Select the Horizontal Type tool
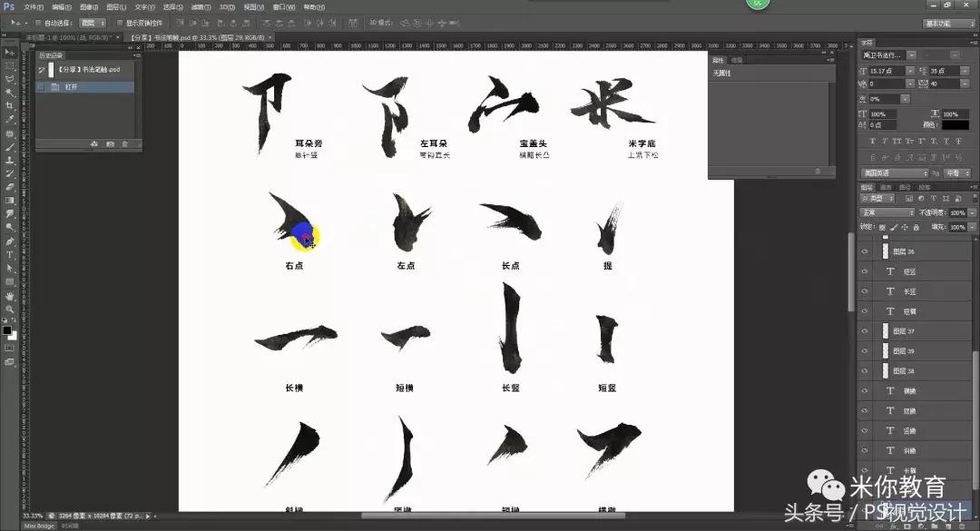 (9, 254)
